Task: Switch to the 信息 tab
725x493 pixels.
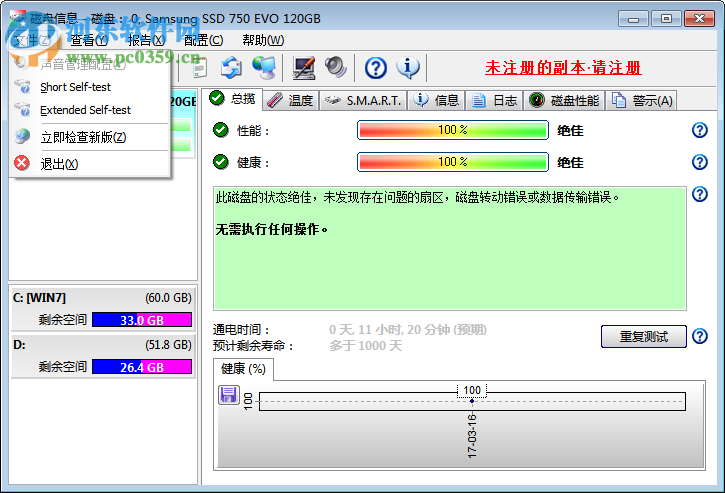Action: [x=436, y=100]
